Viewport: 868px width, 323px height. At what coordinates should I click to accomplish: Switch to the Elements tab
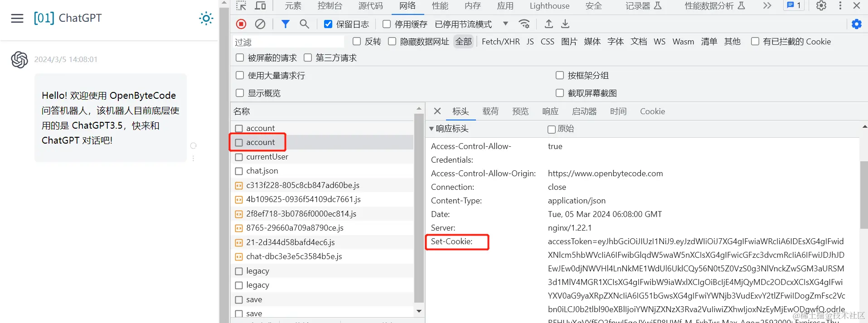click(293, 6)
